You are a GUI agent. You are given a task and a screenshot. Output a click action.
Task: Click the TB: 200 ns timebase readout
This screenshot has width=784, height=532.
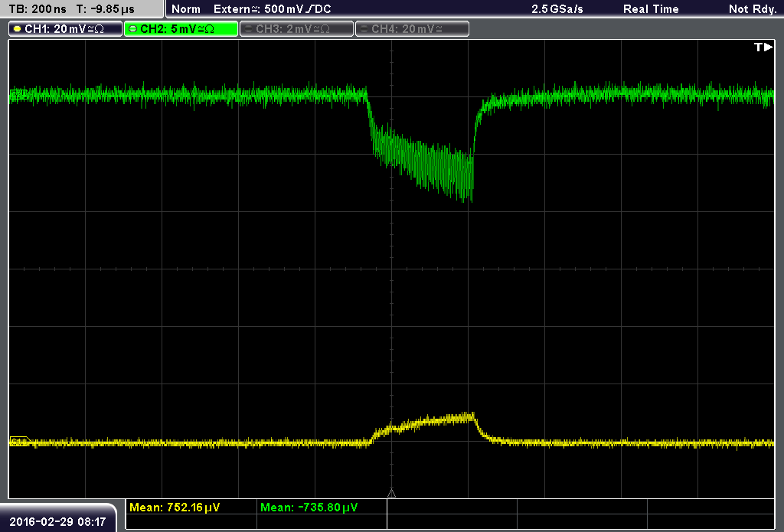pos(38,9)
